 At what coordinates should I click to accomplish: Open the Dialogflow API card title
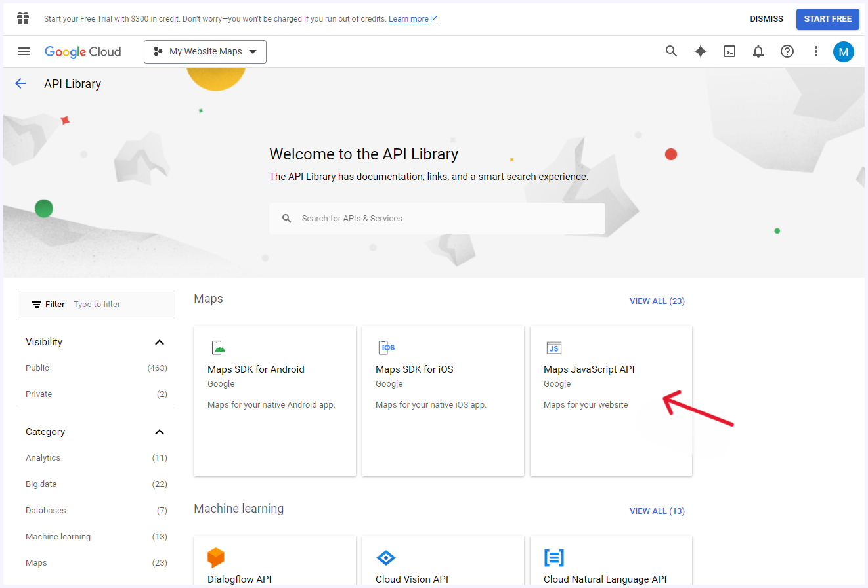pos(240,579)
